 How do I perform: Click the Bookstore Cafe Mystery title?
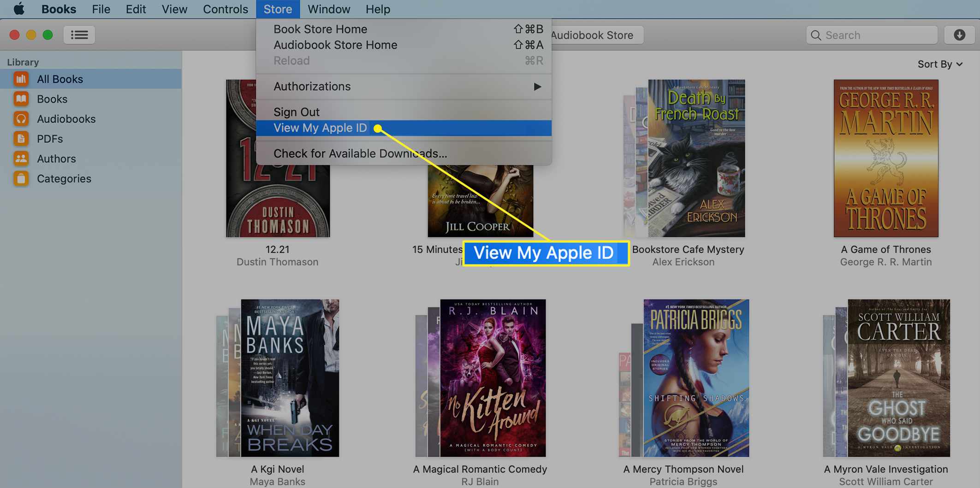[x=688, y=249]
